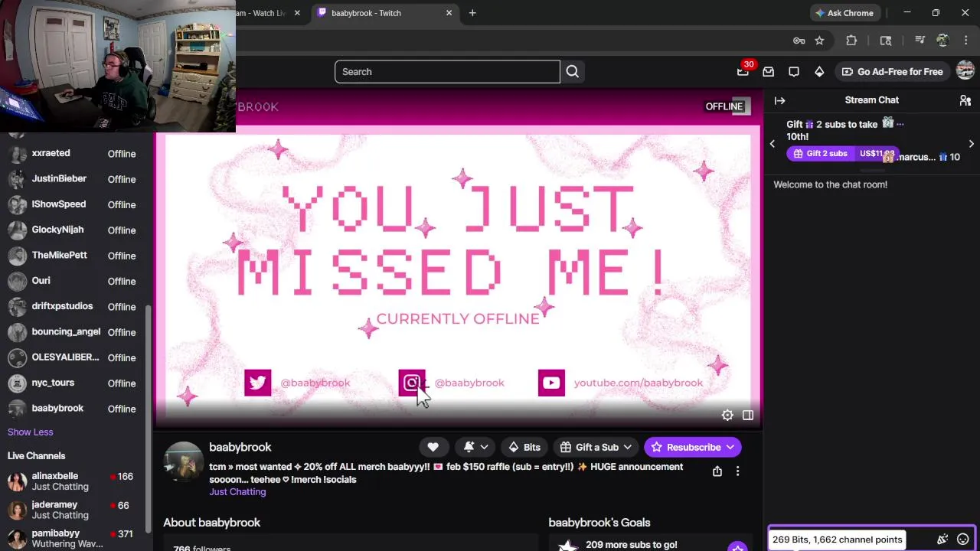The image size is (980, 551).
Task: Open the Chrome three-dot menu
Action: (967, 41)
